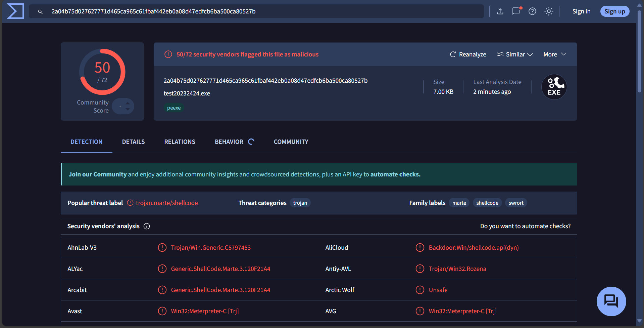The image size is (644, 328).
Task: Click the Sign up button
Action: [615, 11]
